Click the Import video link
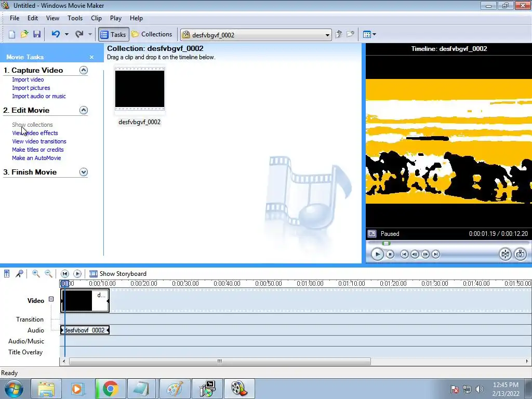The width and height of the screenshot is (532, 399). [28, 79]
